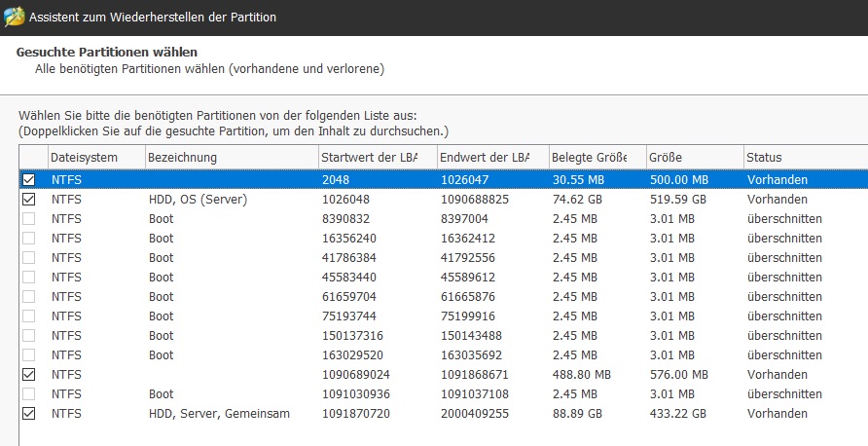Click the partition wizard icon in title bar
The image size is (868, 446).
(x=13, y=17)
